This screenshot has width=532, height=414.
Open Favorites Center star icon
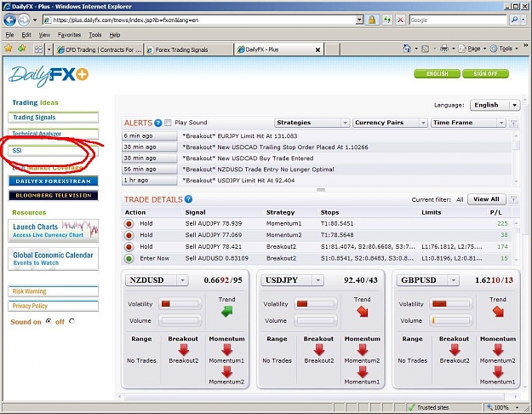click(9, 49)
